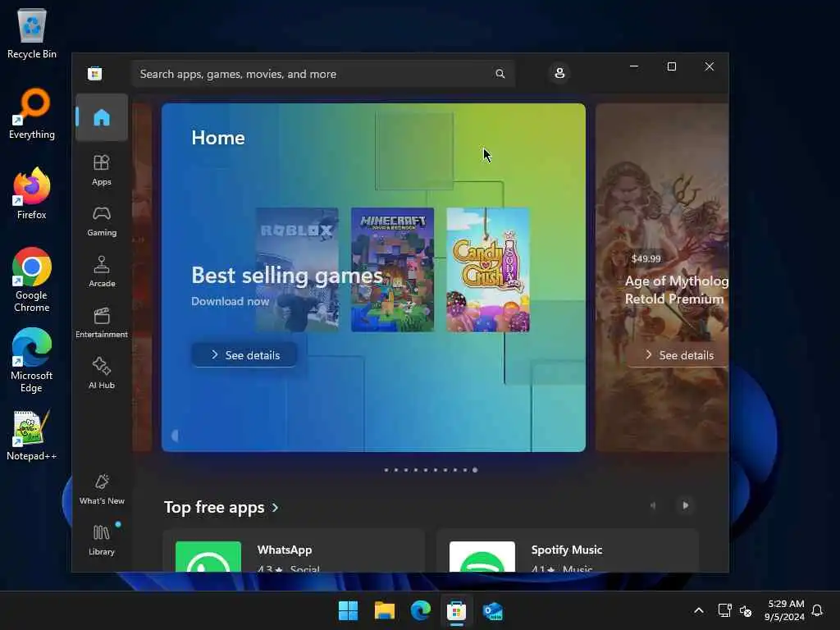The height and width of the screenshot is (630, 840).
Task: Open the Minecraft game thumbnail
Action: pos(392,269)
